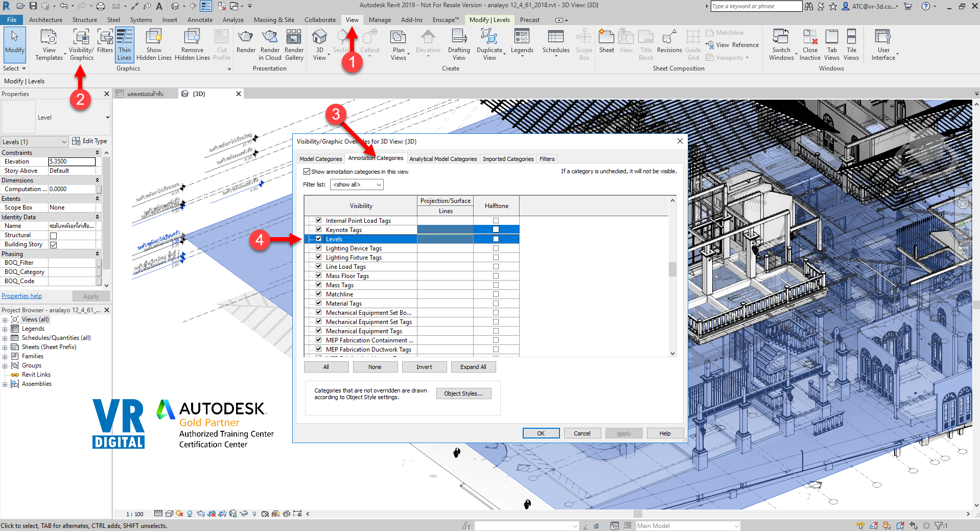Open Schedules tool
The image size is (980, 531).
tap(556, 42)
